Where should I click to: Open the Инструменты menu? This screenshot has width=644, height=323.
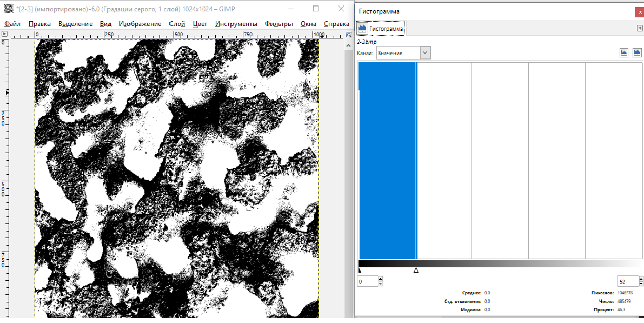(x=236, y=24)
